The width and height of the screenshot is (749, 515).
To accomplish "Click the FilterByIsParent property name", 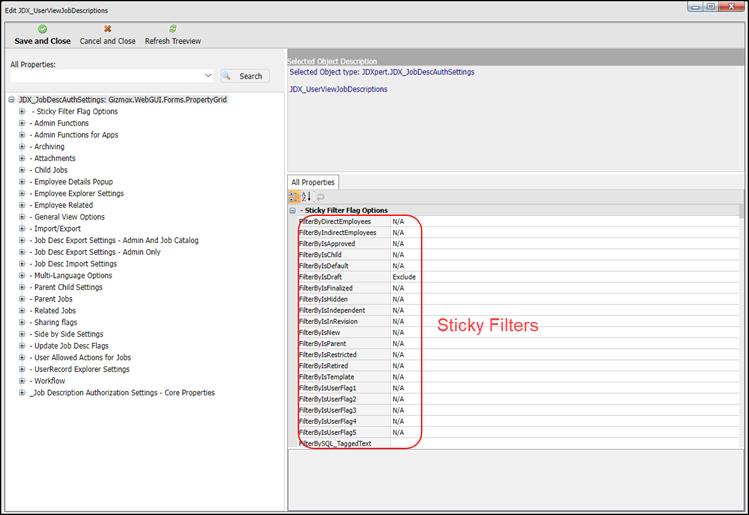I will click(322, 343).
